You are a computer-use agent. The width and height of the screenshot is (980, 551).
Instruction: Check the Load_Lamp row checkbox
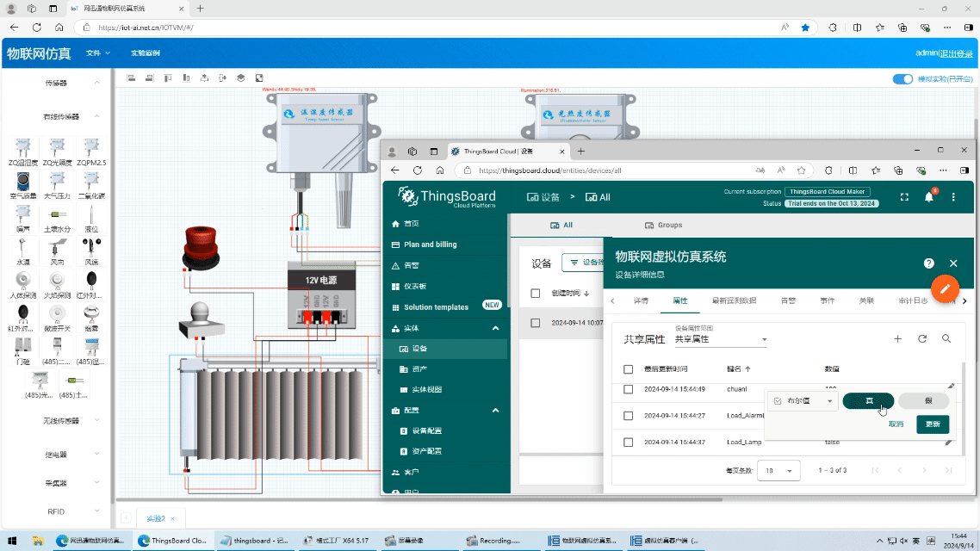coord(628,443)
